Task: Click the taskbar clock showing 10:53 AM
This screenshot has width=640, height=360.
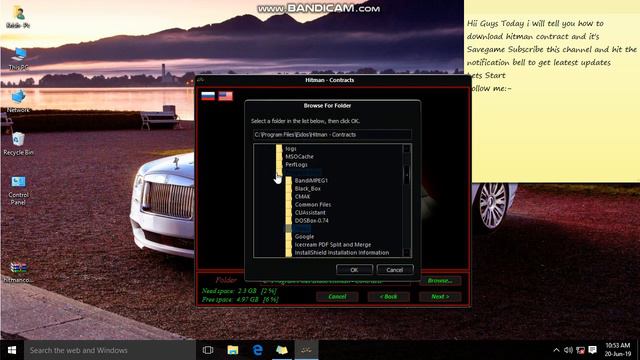Action: pos(618,350)
